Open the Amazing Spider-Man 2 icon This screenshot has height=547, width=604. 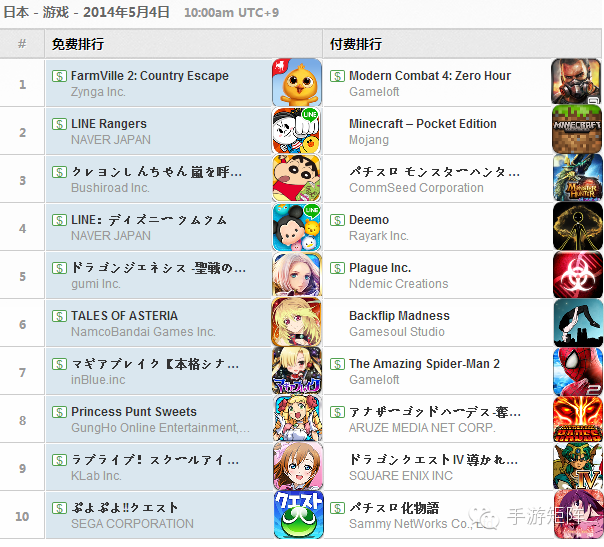coord(578,372)
